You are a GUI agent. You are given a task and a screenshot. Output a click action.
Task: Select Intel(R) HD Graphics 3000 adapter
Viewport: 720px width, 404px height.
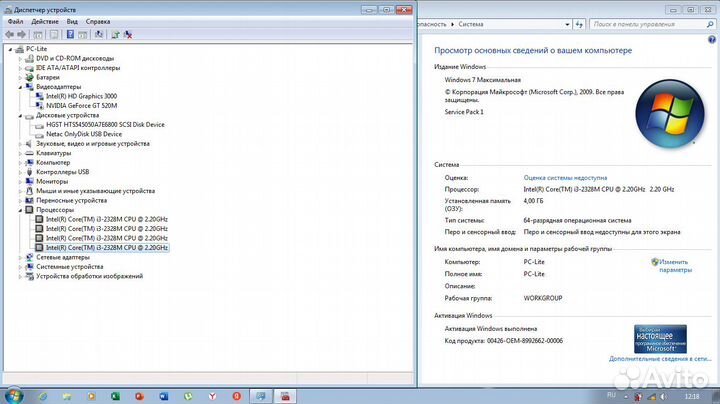(81, 96)
